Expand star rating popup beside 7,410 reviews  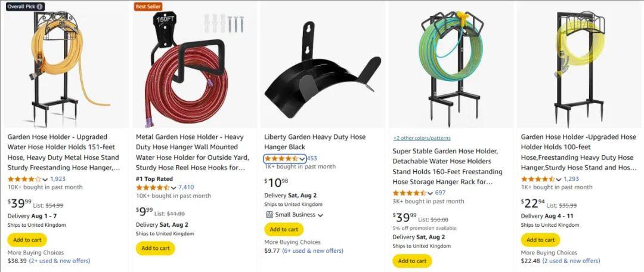pos(174,187)
